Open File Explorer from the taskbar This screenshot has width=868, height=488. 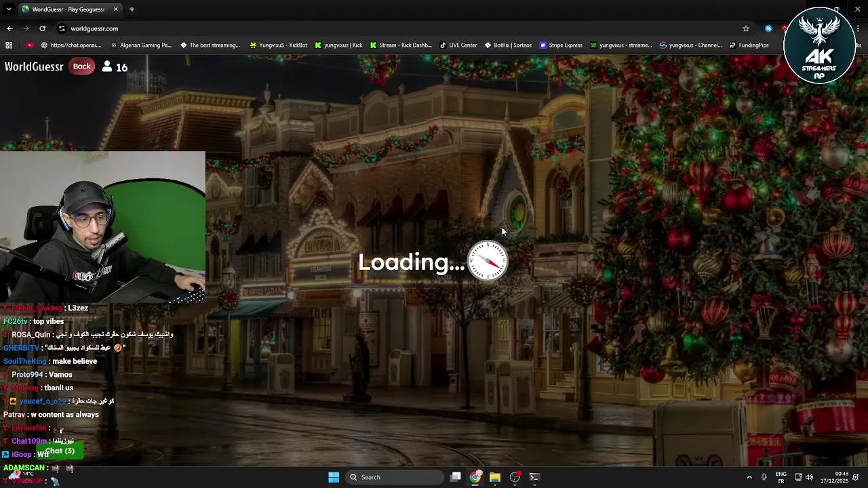tap(495, 477)
